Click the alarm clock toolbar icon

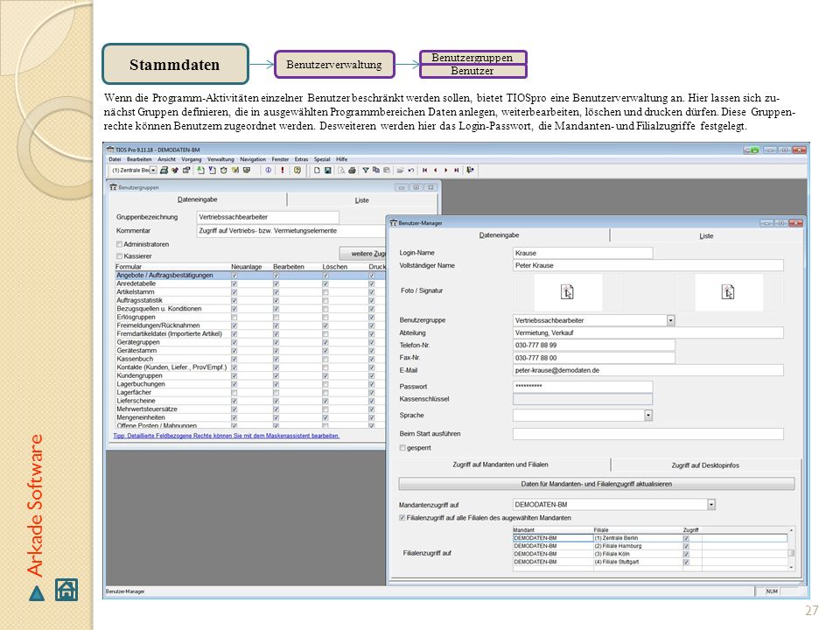223,171
